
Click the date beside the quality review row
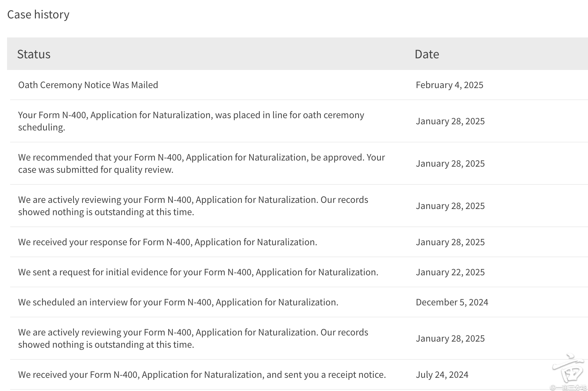click(450, 163)
